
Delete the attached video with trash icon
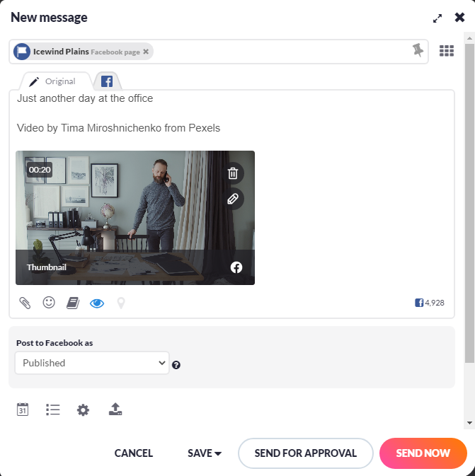(x=233, y=173)
